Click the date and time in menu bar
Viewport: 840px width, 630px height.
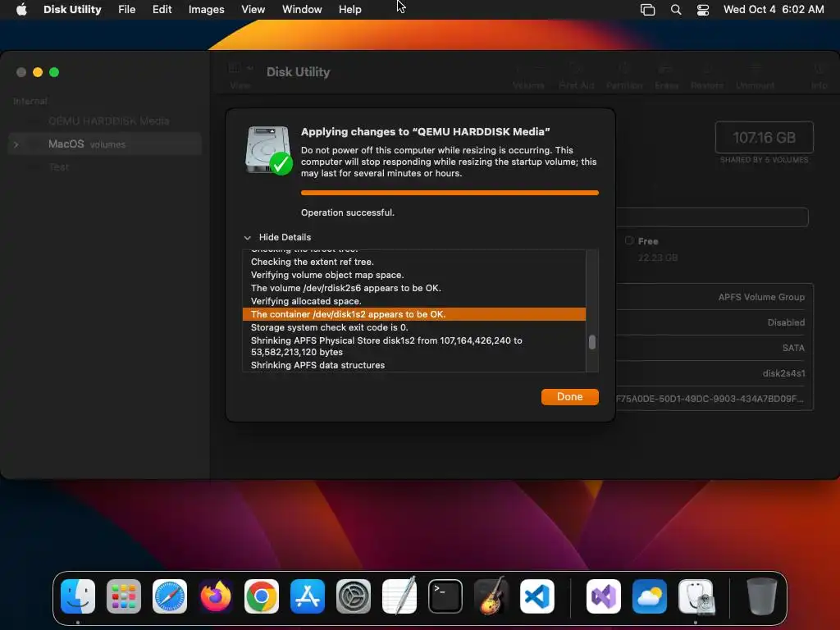pyautogui.click(x=774, y=10)
